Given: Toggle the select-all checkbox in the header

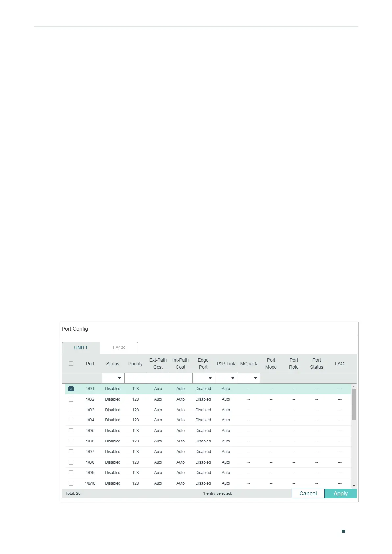Looking at the screenshot, I should pos(71,364).
